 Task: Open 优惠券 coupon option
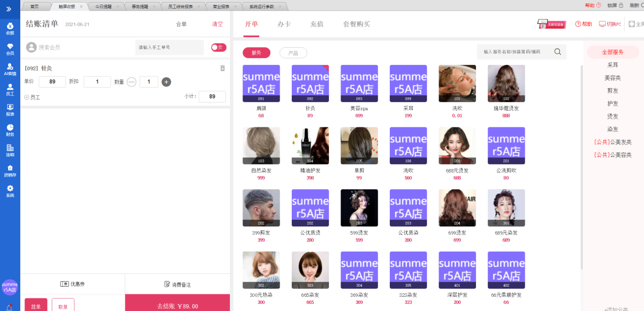73,284
